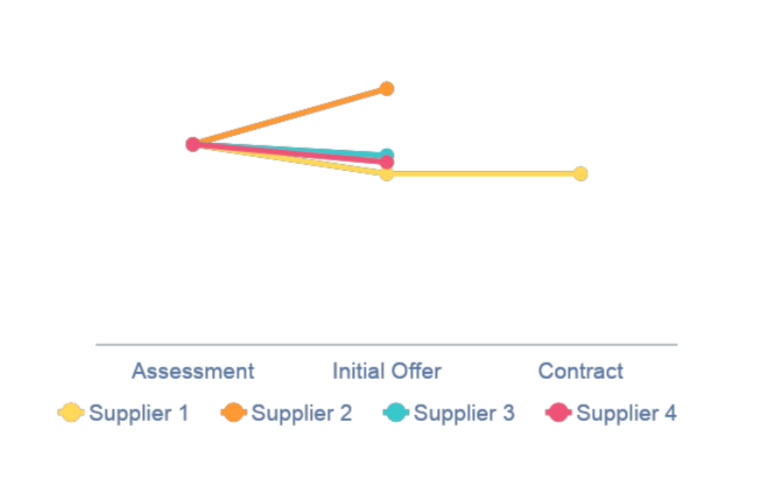Toggle the Supplier 3 legend label
The width and height of the screenshot is (760, 500).
(x=464, y=412)
